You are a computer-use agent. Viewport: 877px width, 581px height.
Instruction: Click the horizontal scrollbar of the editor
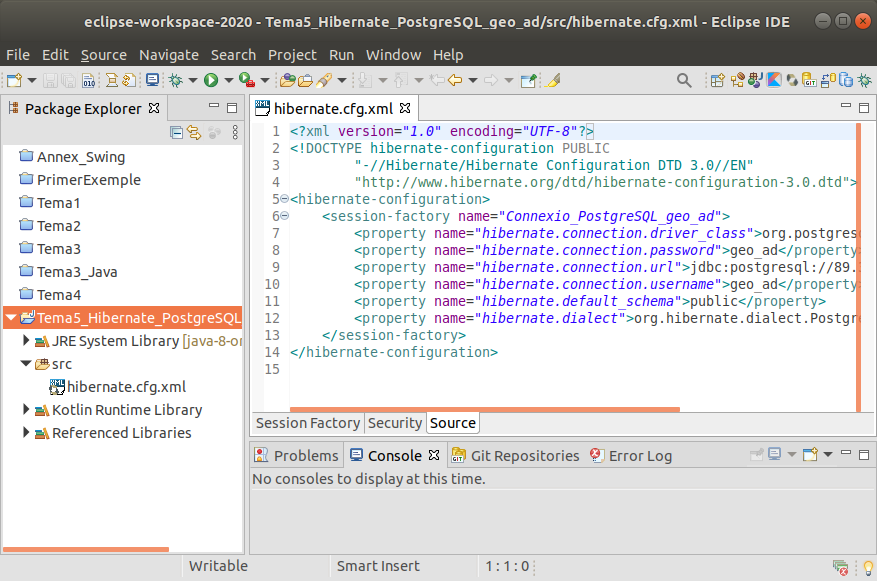point(484,409)
